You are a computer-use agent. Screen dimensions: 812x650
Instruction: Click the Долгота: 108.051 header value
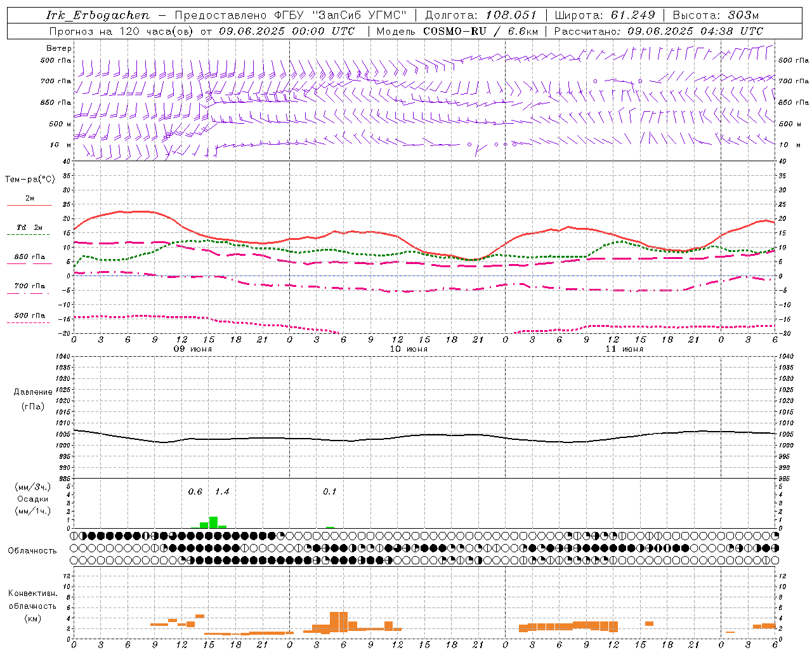click(481, 15)
